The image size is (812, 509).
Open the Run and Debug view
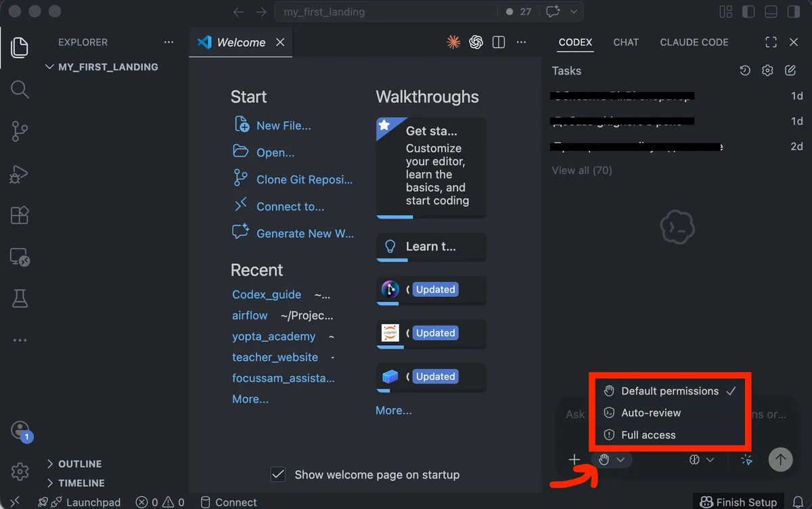coord(20,173)
